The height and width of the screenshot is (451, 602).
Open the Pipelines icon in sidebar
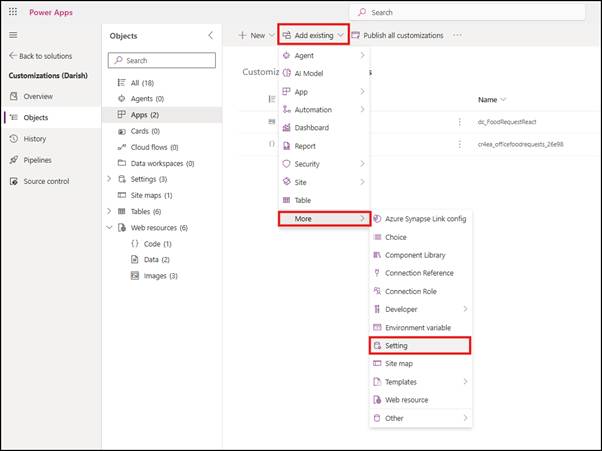(x=14, y=160)
